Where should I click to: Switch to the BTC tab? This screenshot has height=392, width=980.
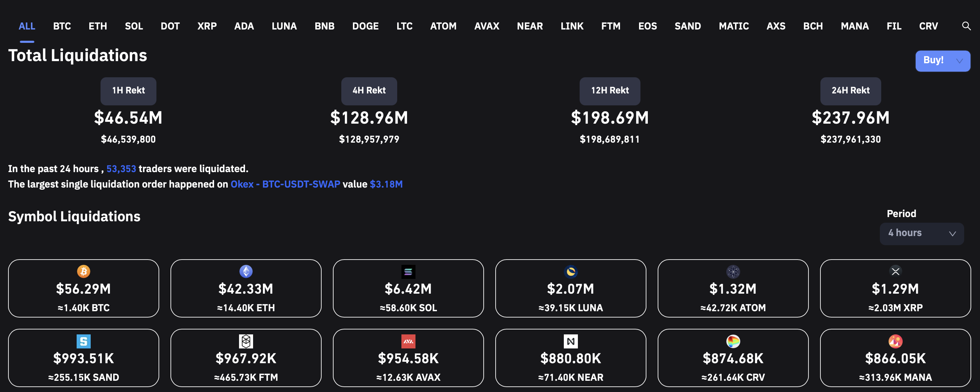[x=62, y=26]
